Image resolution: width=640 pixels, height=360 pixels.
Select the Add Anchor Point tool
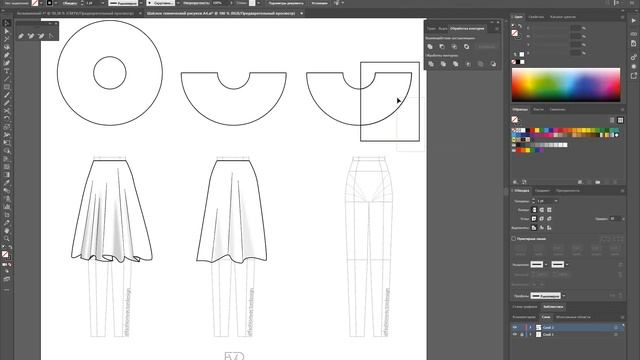[x=31, y=36]
